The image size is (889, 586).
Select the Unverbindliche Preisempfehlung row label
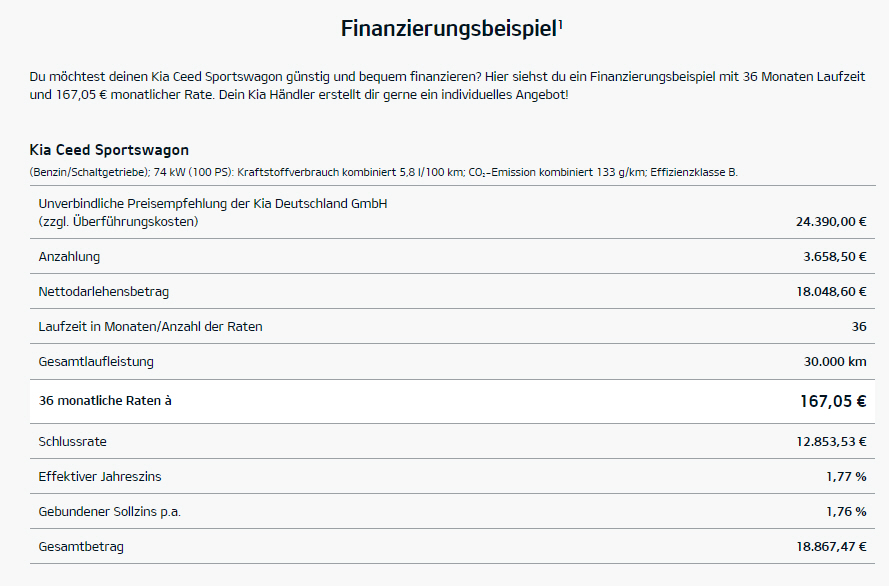point(213,213)
